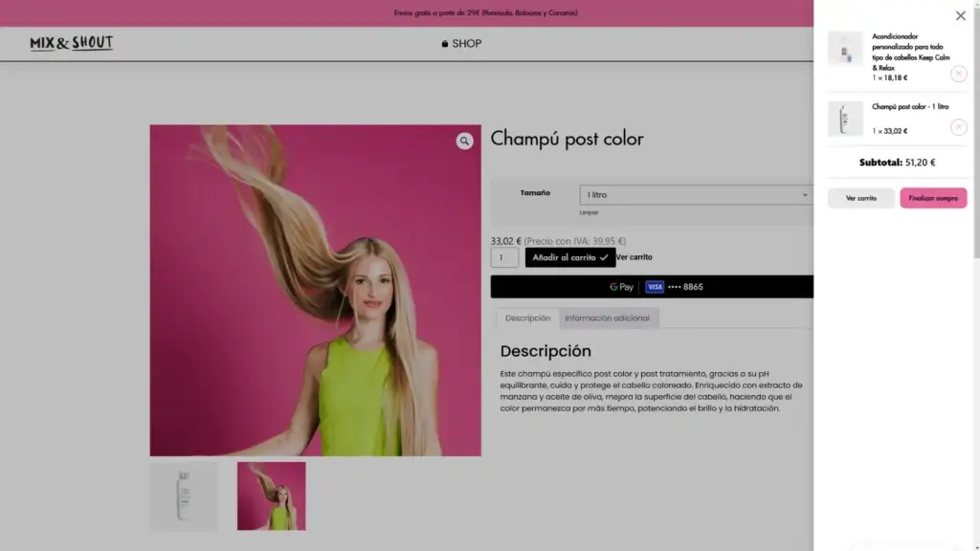980x551 pixels.
Task: Select the shampoo bottle thumbnail
Action: [185, 496]
